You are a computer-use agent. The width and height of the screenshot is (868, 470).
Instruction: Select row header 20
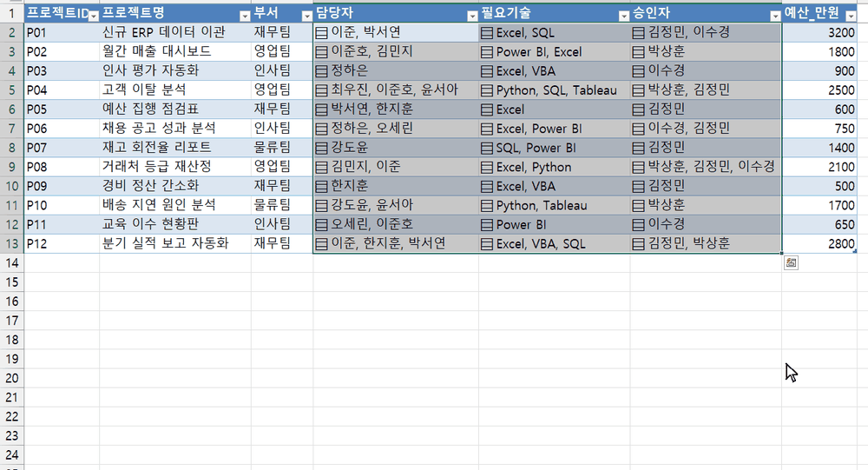coord(11,378)
